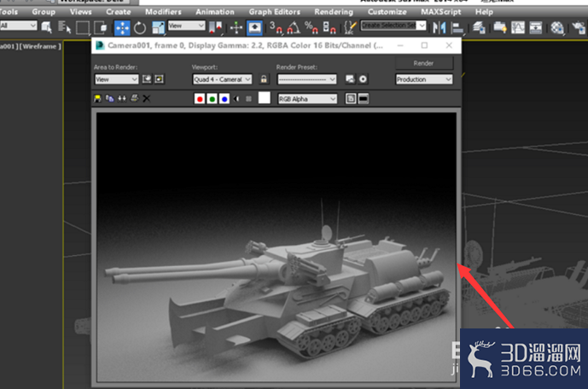
Task: Click the white color swatch
Action: pos(264,98)
